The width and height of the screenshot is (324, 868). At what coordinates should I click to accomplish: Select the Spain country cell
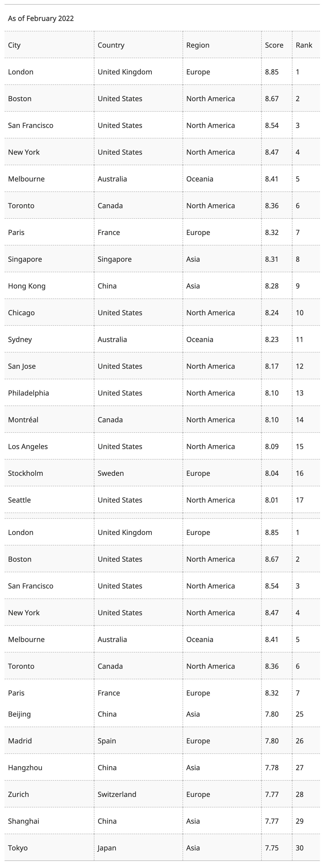click(x=107, y=741)
